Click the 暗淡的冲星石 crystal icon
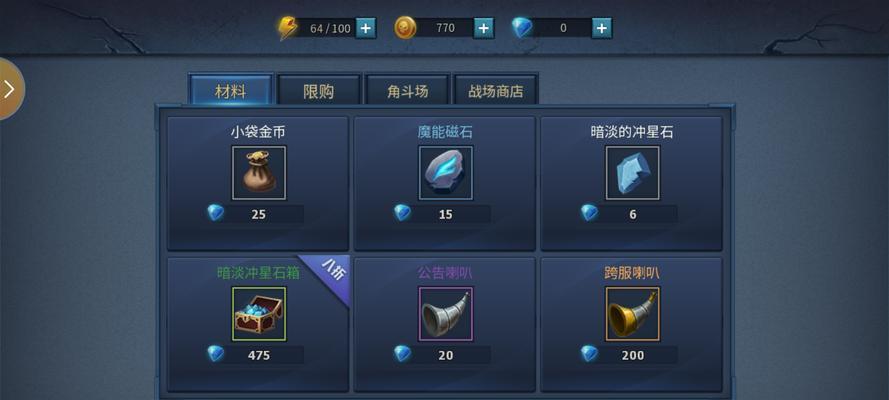Screen dimensions: 889x400 click(633, 173)
